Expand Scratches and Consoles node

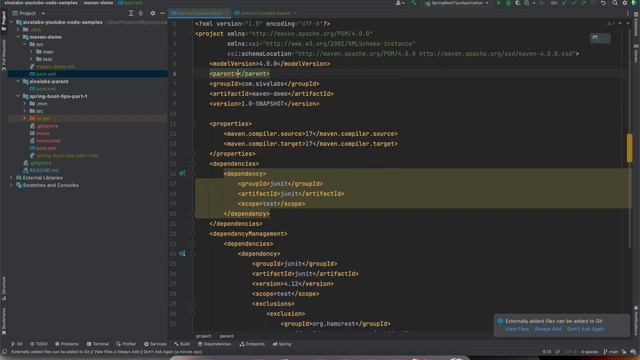point(11,185)
